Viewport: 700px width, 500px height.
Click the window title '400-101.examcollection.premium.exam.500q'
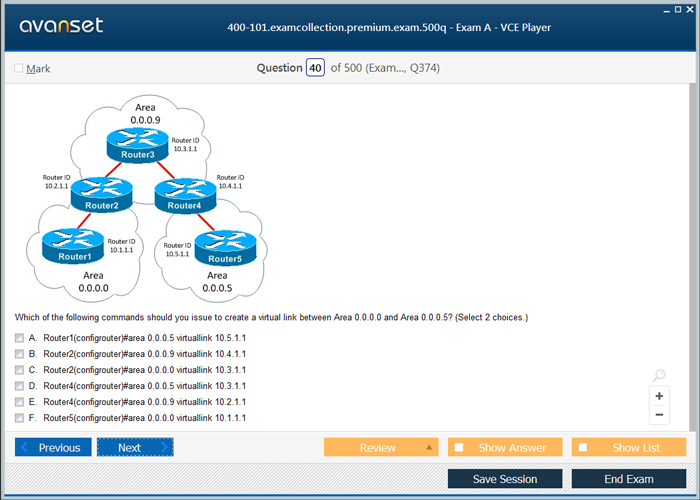coord(337,28)
